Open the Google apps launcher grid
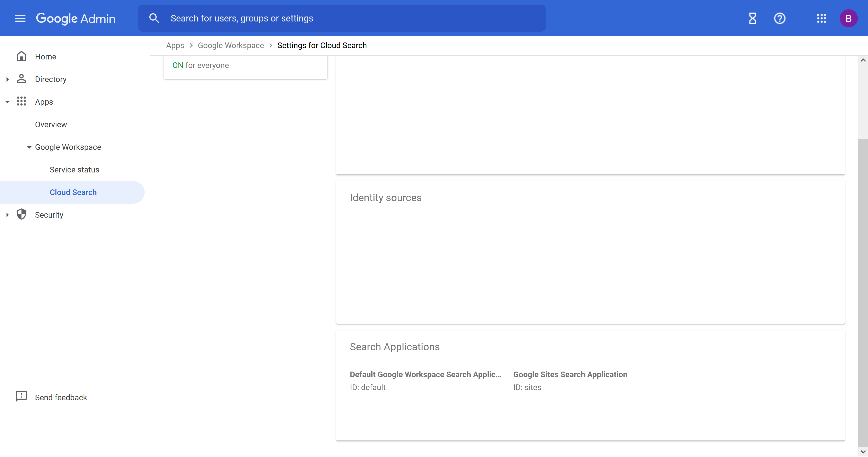This screenshot has width=868, height=457. [x=821, y=18]
